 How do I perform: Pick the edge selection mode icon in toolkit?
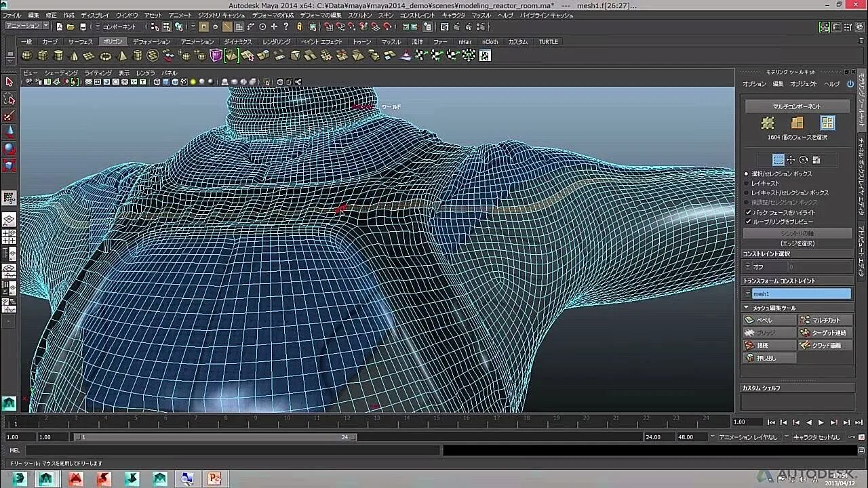pyautogui.click(x=797, y=123)
